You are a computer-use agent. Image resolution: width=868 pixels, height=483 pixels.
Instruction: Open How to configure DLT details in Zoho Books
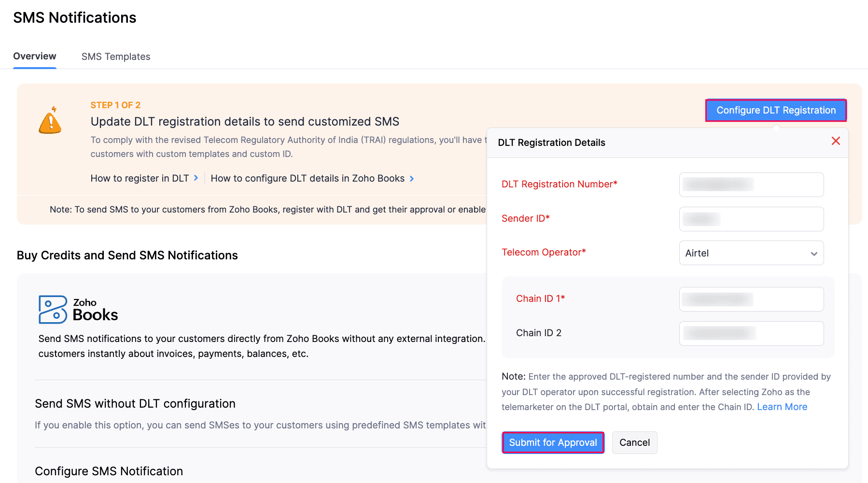[308, 178]
